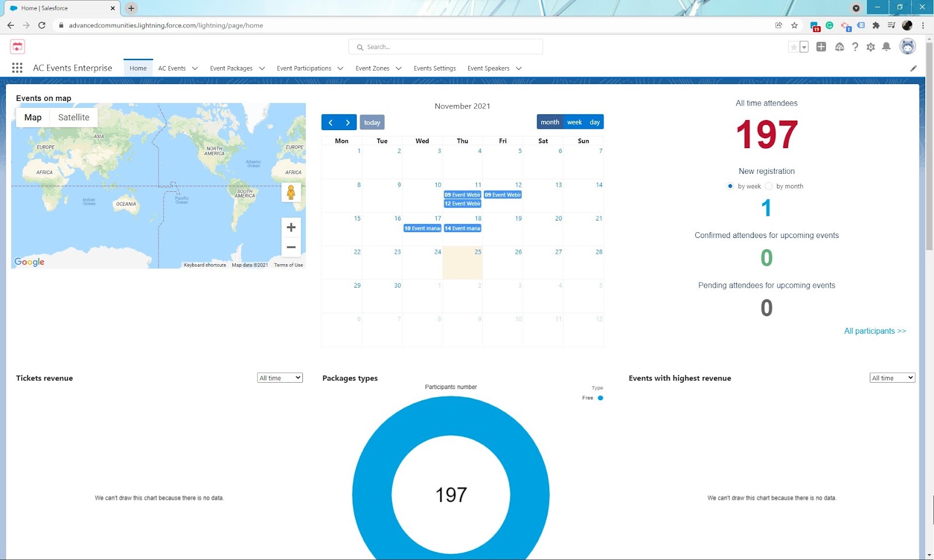Open the Events Settings tab

435,68
